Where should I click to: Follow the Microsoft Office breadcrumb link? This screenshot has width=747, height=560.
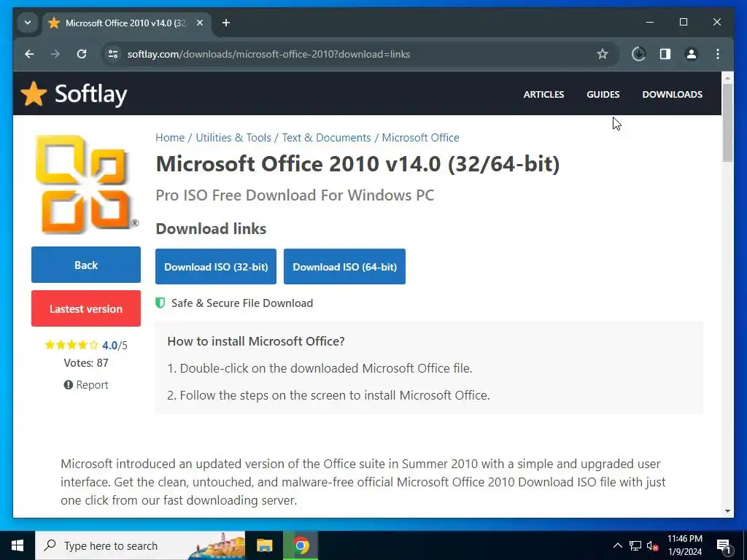pos(421,138)
